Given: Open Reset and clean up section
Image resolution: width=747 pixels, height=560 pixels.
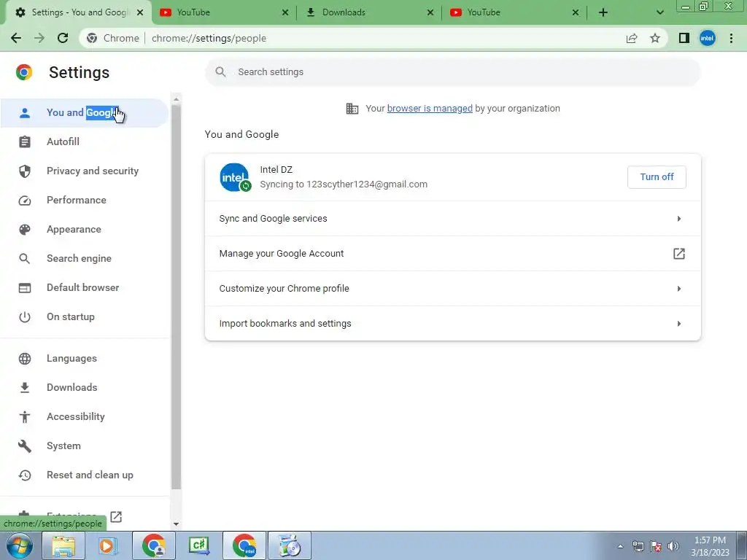Looking at the screenshot, I should point(85,475).
